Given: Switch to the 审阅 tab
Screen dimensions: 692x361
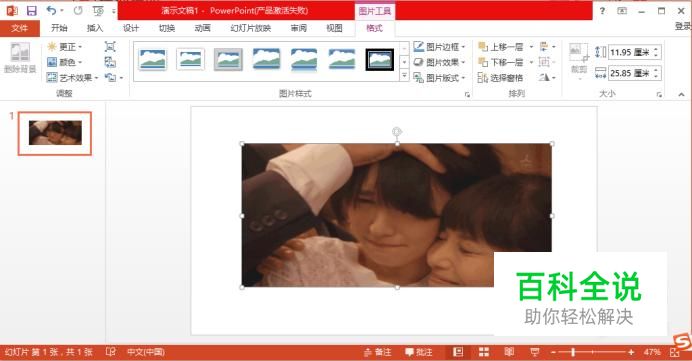Looking at the screenshot, I should tap(298, 28).
